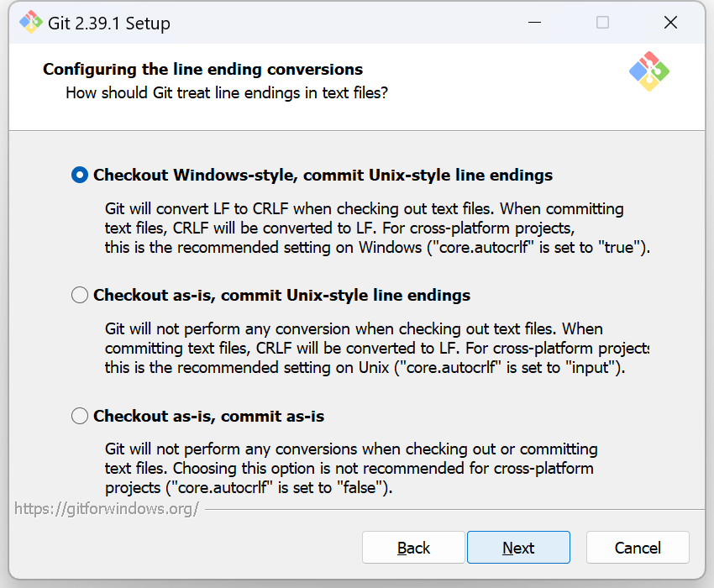Click the "Configuring the line ending conversions" heading

[x=203, y=70]
